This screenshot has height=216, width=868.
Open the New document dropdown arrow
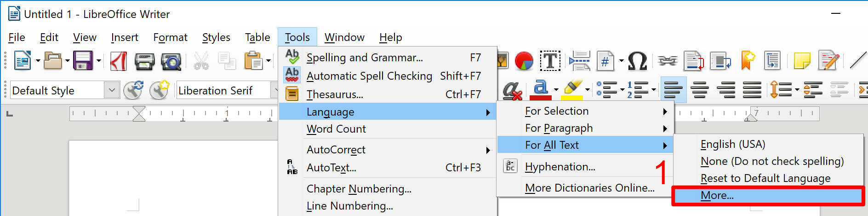(38, 60)
